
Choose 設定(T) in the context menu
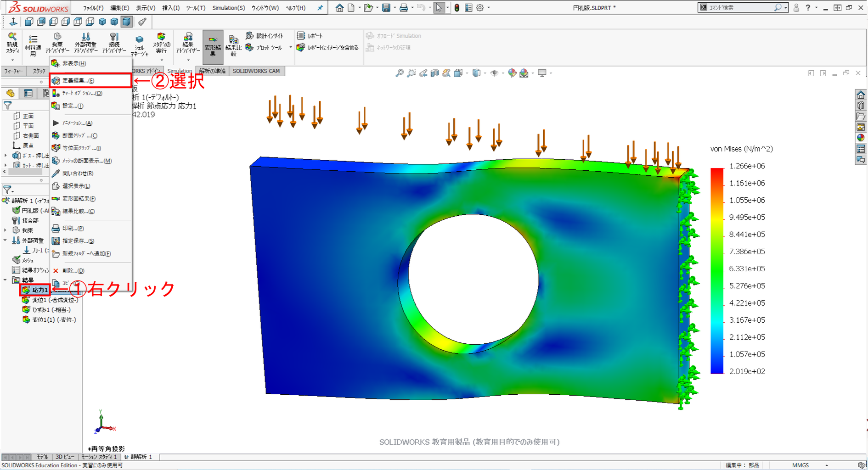tap(90, 106)
